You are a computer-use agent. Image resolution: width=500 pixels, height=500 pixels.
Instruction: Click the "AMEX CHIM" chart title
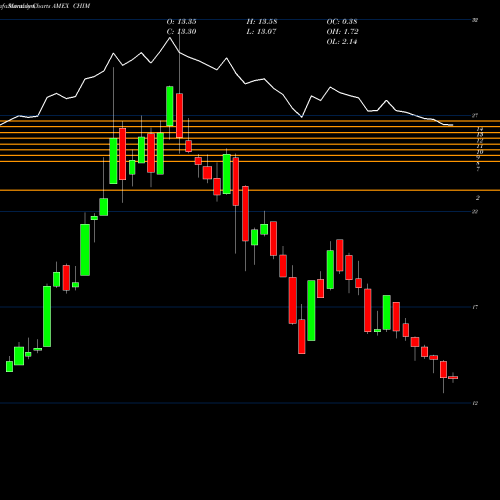(x=71, y=6)
